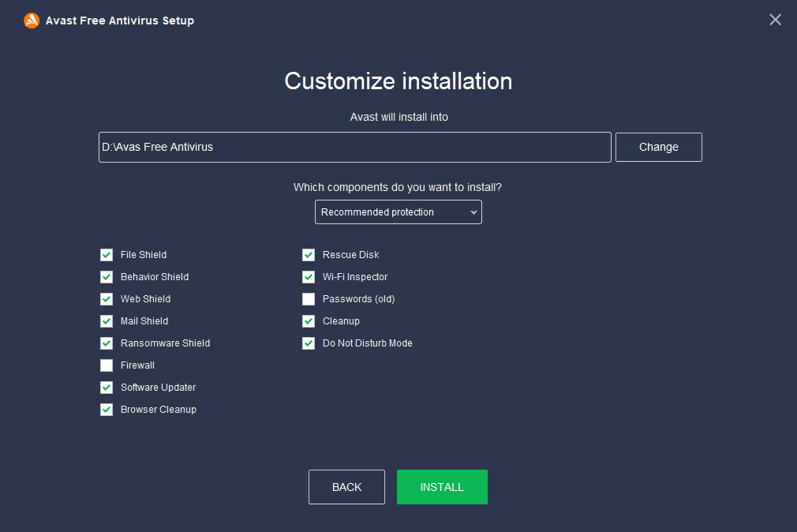797x532 pixels.
Task: Click the Change button to pick another folder
Action: point(658,147)
